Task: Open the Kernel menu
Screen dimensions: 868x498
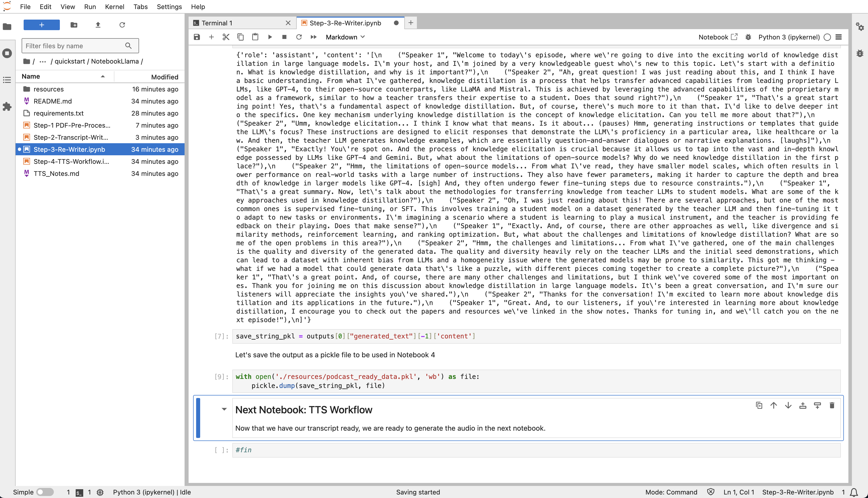Action: (114, 7)
